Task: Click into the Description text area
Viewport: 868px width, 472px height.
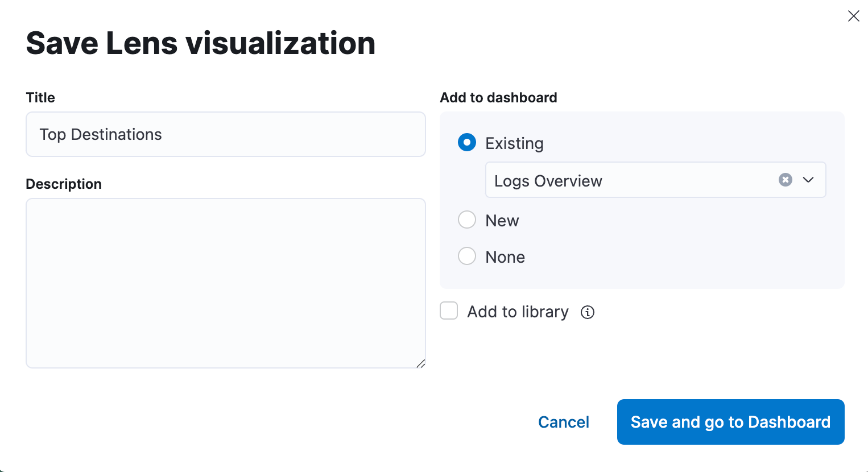Action: [226, 283]
